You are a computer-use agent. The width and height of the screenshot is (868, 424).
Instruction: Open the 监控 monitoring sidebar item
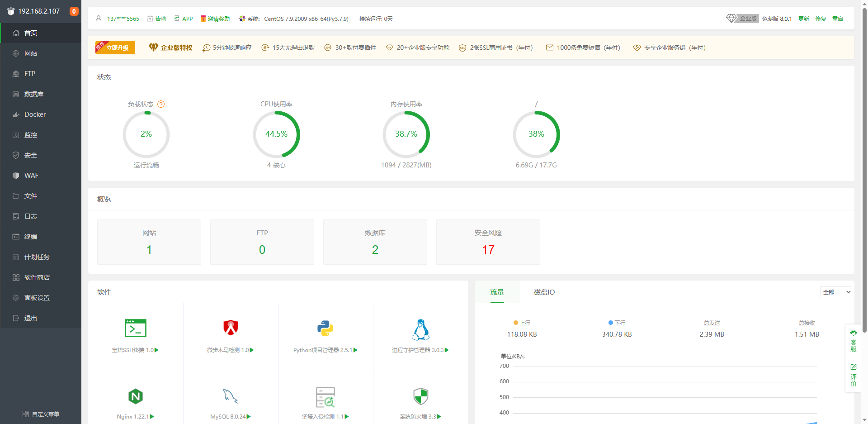pos(41,135)
